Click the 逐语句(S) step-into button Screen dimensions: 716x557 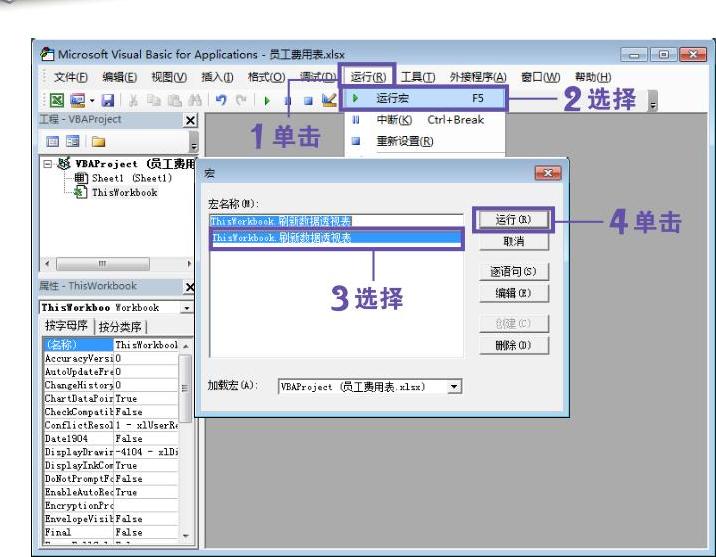[x=513, y=271]
